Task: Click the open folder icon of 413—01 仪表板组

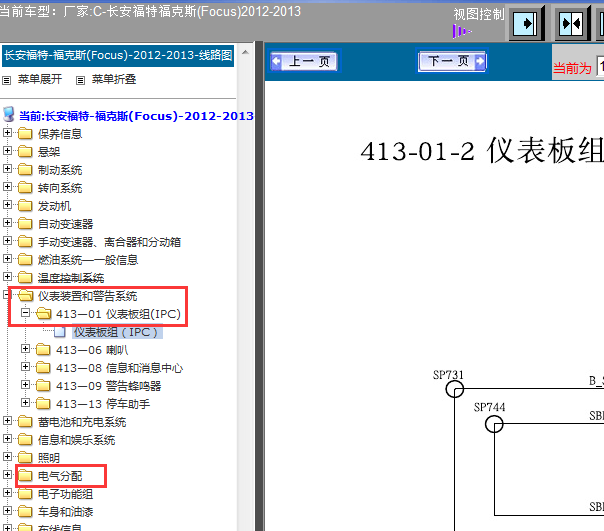Action: [44, 314]
